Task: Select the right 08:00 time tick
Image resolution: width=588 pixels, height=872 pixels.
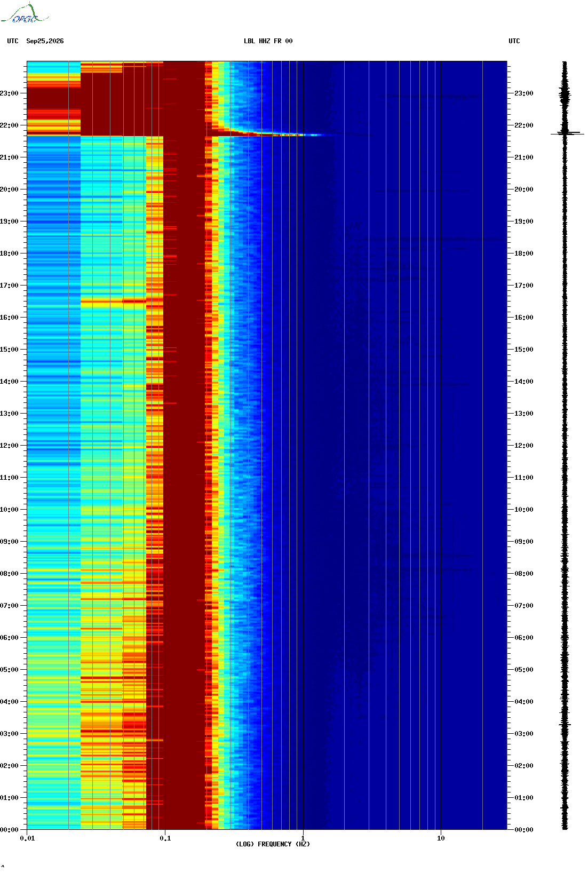Action: pos(523,574)
